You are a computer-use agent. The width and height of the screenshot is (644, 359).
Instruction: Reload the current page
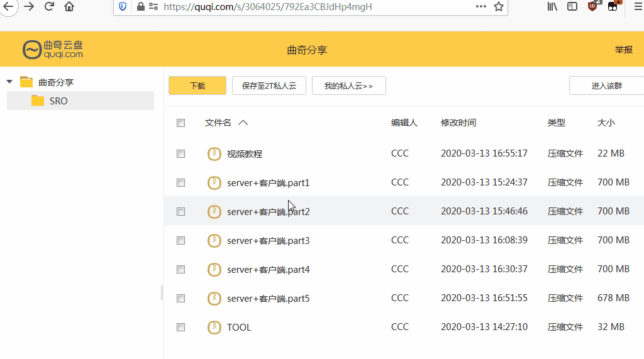tap(49, 6)
